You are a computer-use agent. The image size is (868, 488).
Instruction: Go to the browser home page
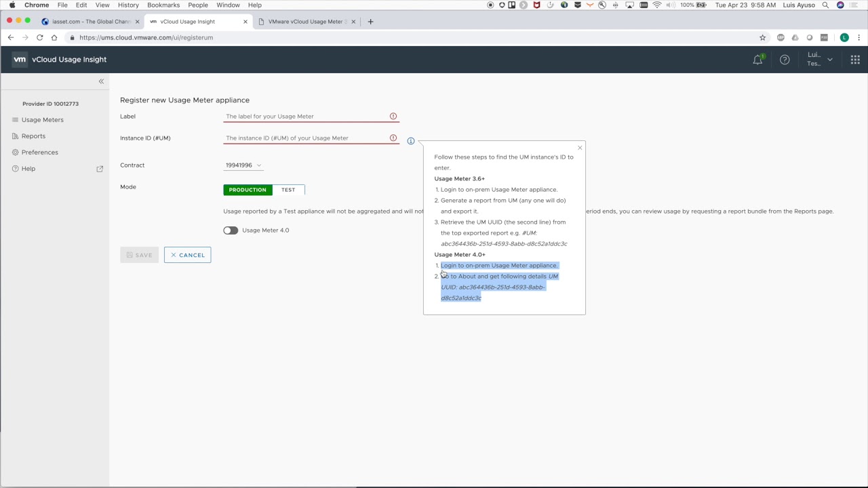point(54,38)
